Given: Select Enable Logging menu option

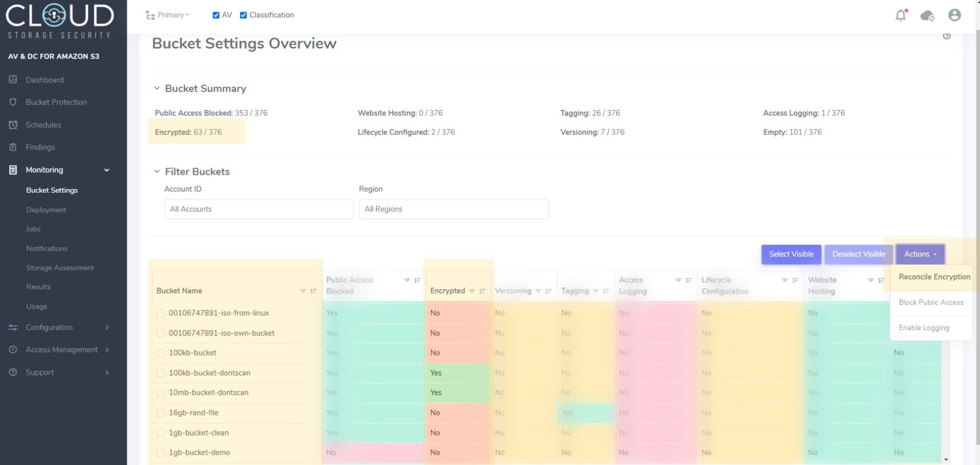Looking at the screenshot, I should click(923, 328).
